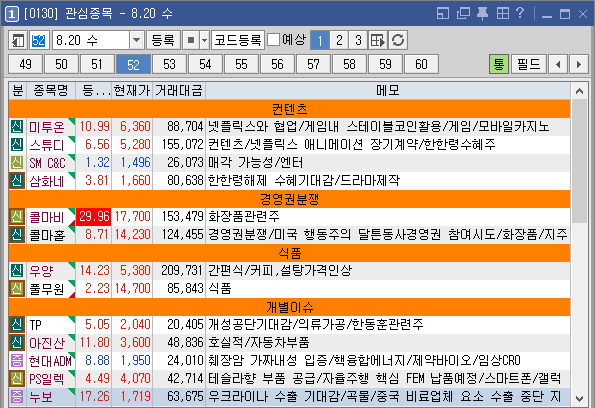This screenshot has height=408, width=595.
Task: Select the stock name 미투온
Action: (x=47, y=127)
